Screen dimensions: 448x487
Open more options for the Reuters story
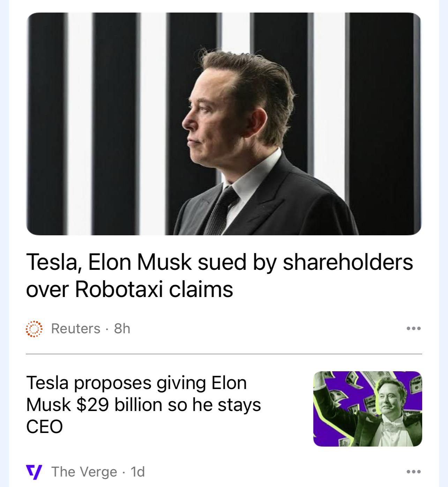click(413, 328)
